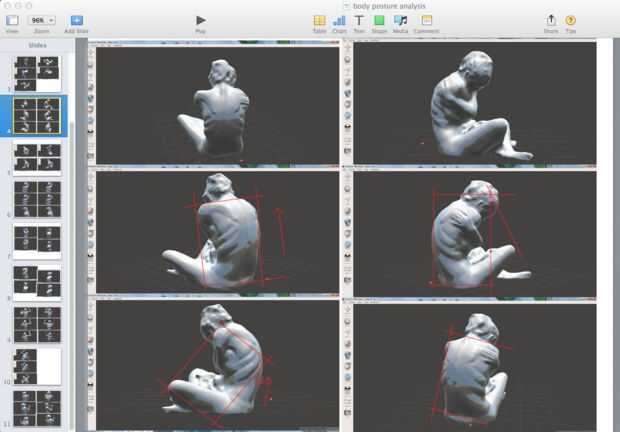Select slide 10 thumbnail in navigator
This screenshot has height=432, width=620.
38,367
